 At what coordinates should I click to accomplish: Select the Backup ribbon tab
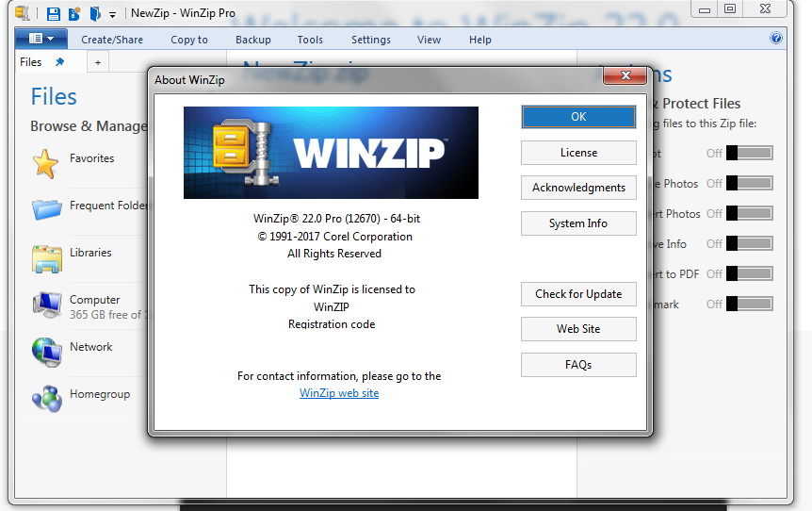pos(252,40)
